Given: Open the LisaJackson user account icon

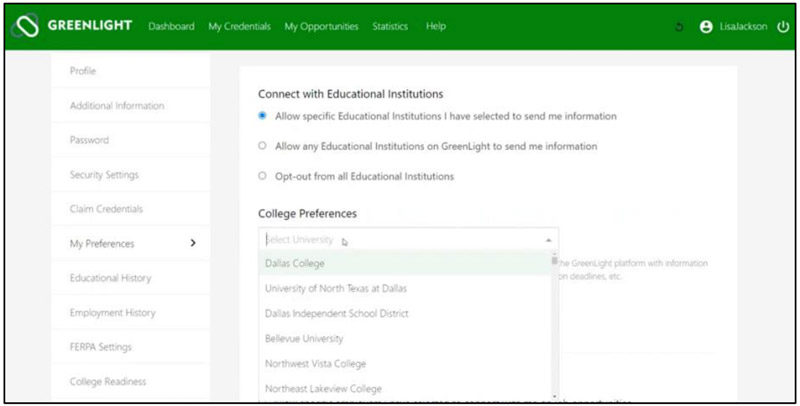Looking at the screenshot, I should [707, 27].
